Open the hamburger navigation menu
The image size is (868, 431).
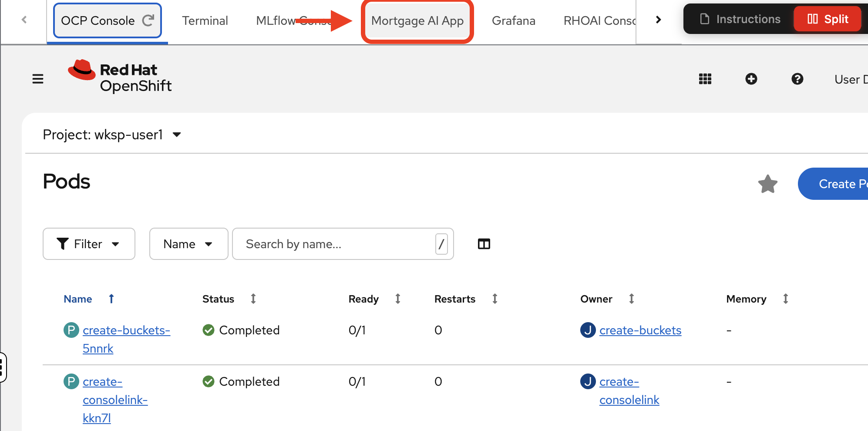point(38,79)
